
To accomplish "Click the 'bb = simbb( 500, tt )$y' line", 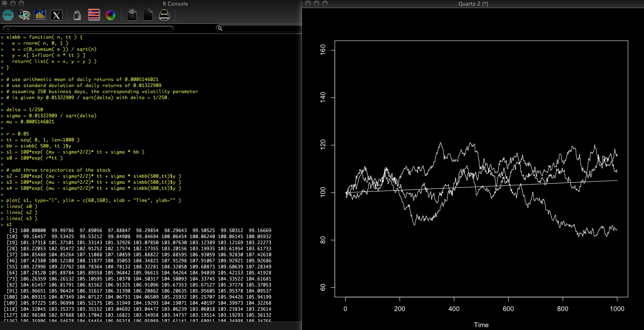I will tap(39, 146).
